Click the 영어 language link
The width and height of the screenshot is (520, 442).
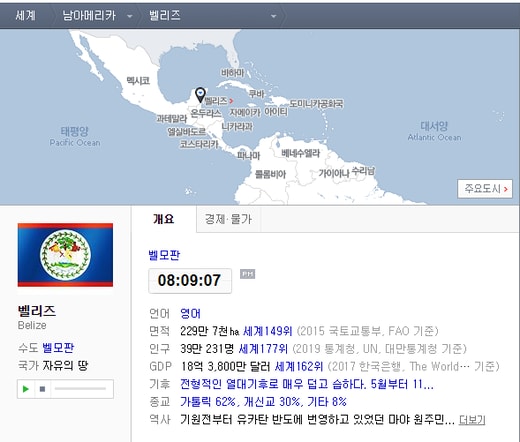pos(190,313)
